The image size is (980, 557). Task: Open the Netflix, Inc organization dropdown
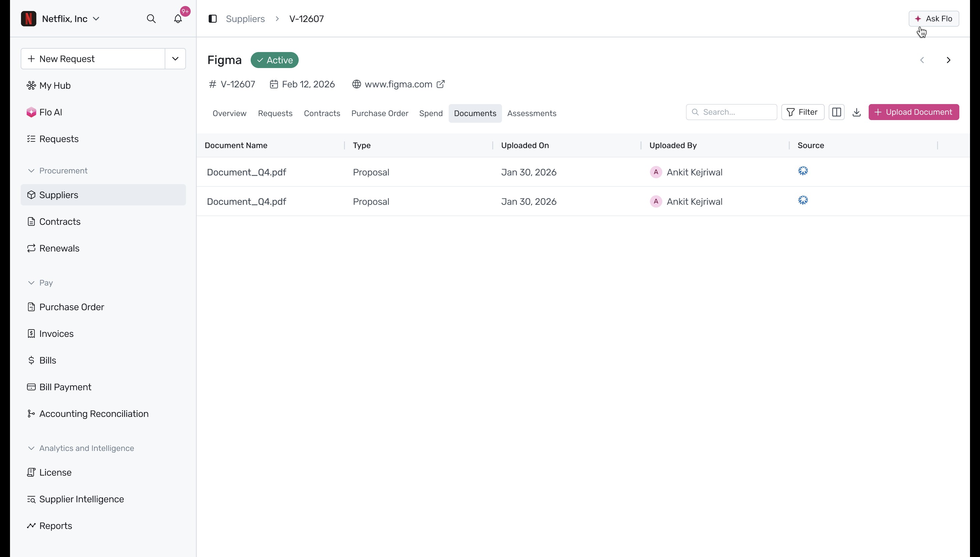pyautogui.click(x=71, y=19)
